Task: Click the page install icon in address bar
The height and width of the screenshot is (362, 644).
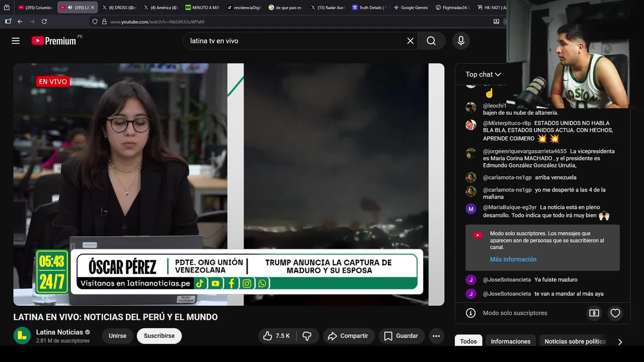Action: pos(496,22)
